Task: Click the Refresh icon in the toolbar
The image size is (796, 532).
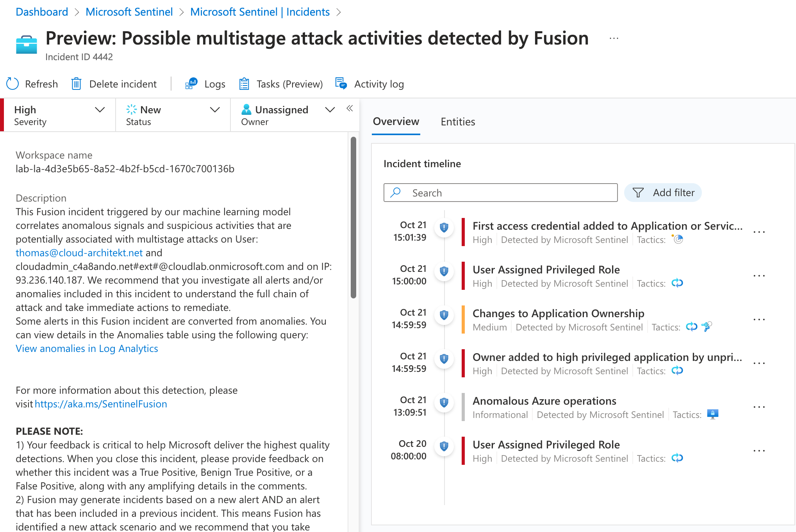Action: coord(12,84)
